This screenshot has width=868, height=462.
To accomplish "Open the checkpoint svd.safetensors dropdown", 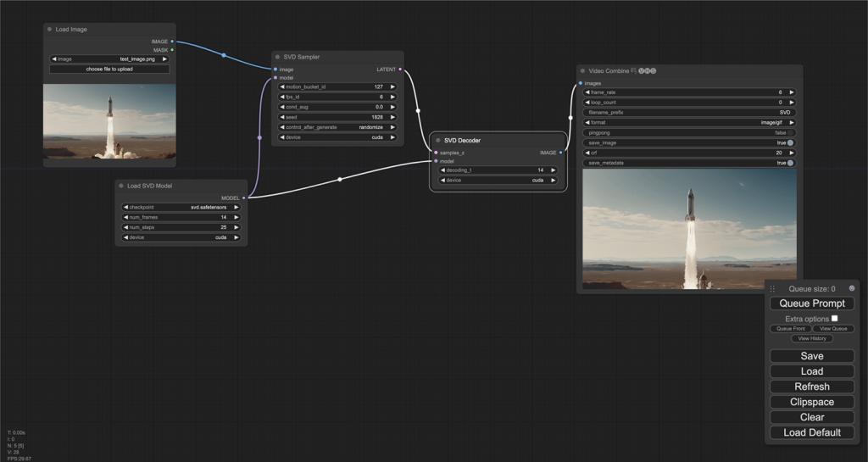I will click(181, 207).
